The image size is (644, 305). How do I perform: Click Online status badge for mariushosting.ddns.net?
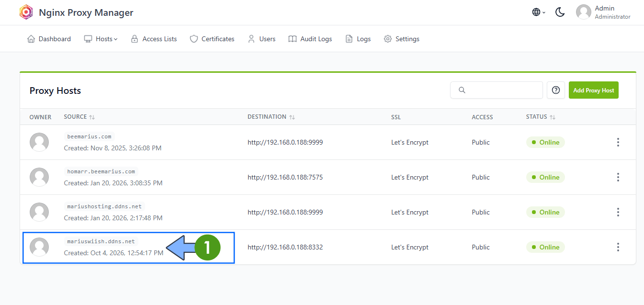tap(545, 212)
